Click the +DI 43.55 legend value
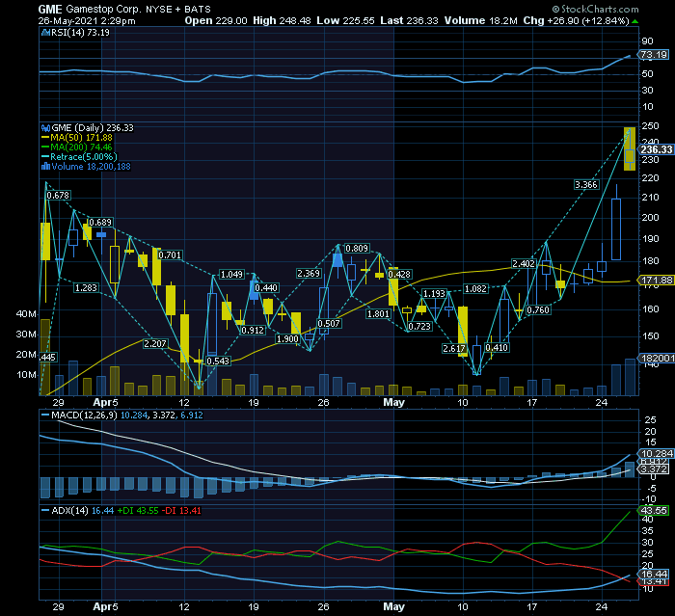The height and width of the screenshot is (616, 675). pyautogui.click(x=138, y=511)
